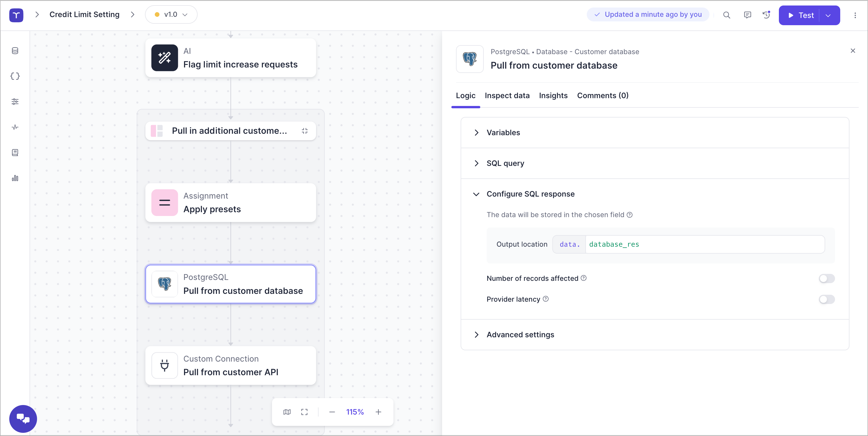Click the Credit Limit Setting breadcrumb
The width and height of the screenshot is (868, 436).
pyautogui.click(x=84, y=14)
